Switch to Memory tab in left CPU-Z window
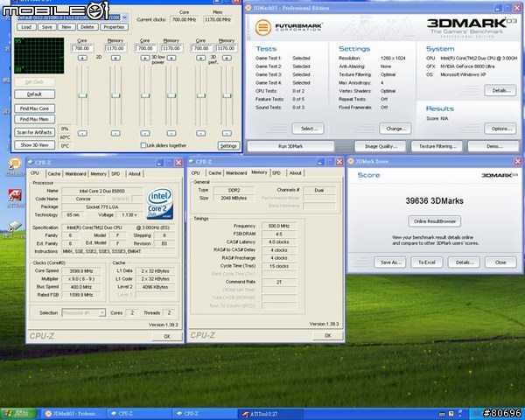The height and width of the screenshot is (420, 525). pyautogui.click(x=98, y=173)
